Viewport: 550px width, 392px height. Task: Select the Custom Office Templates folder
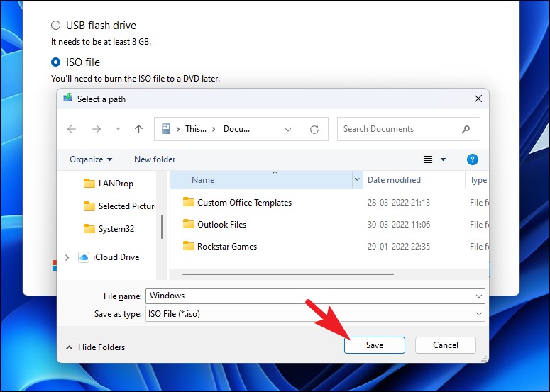(x=244, y=203)
